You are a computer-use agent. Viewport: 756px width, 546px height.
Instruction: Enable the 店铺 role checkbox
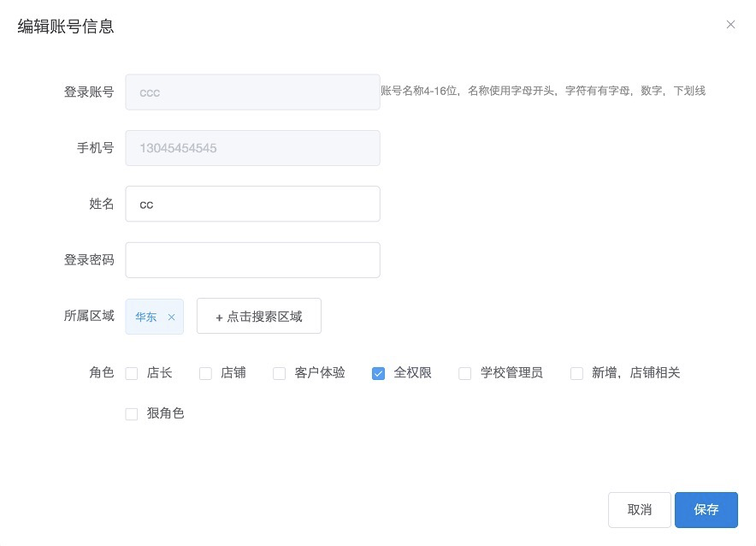tap(205, 373)
